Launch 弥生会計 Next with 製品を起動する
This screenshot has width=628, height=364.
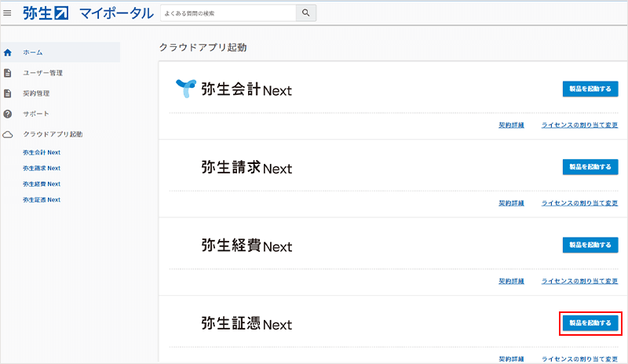(590, 89)
